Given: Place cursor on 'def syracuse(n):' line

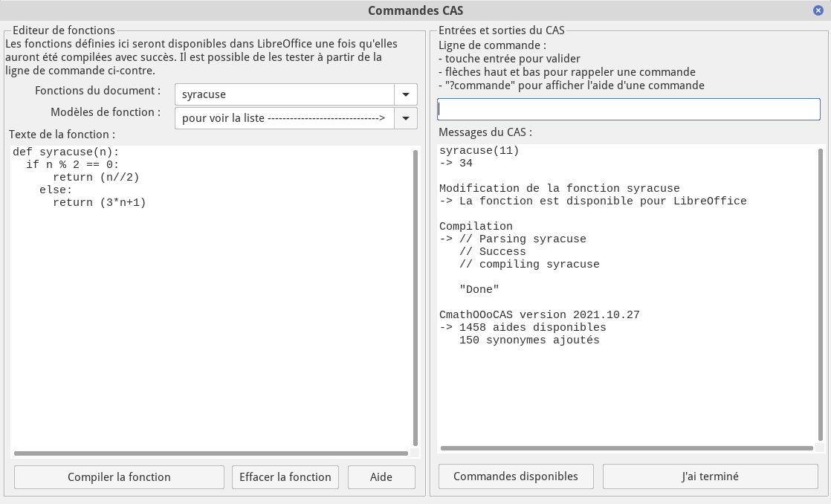Looking at the screenshot, I should click(x=65, y=152).
